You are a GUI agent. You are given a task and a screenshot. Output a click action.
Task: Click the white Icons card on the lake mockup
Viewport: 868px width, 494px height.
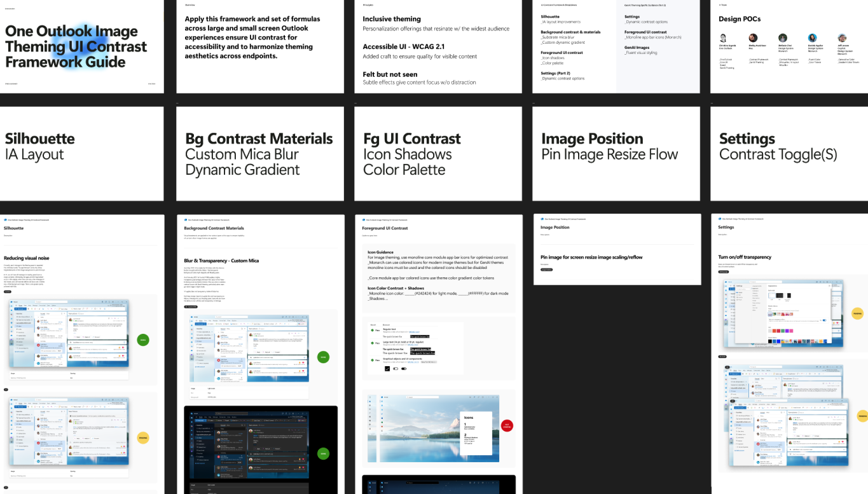[475, 432]
